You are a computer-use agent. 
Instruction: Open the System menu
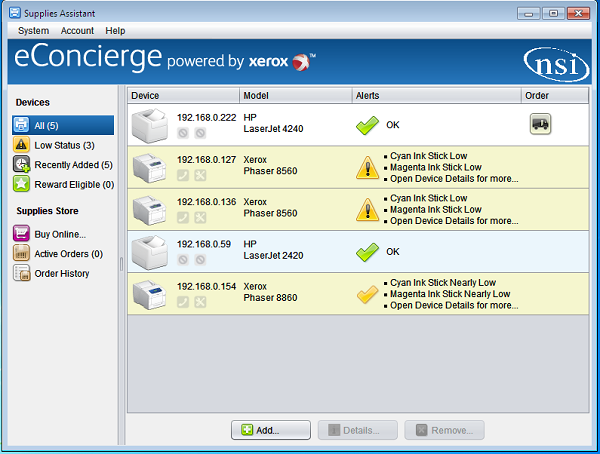click(x=34, y=31)
